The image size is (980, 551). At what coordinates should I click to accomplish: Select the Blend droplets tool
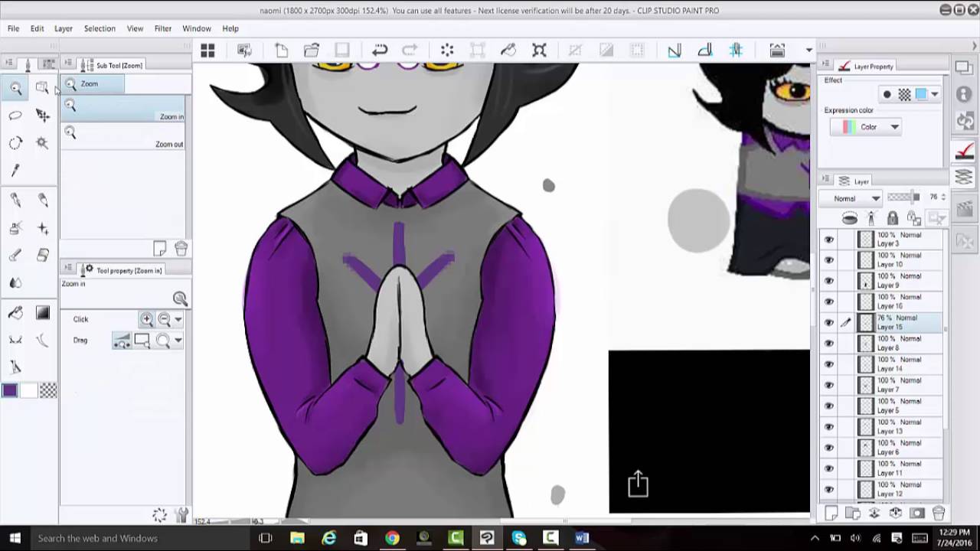(x=15, y=283)
